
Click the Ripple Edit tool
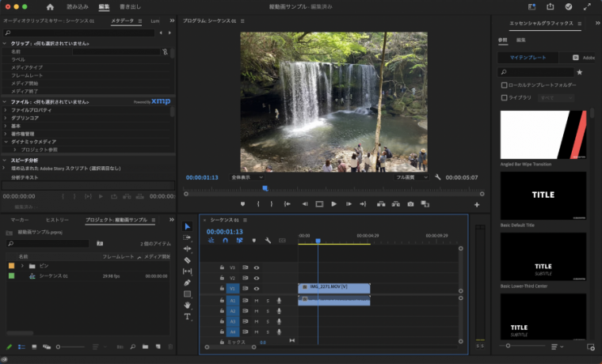pyautogui.click(x=187, y=248)
